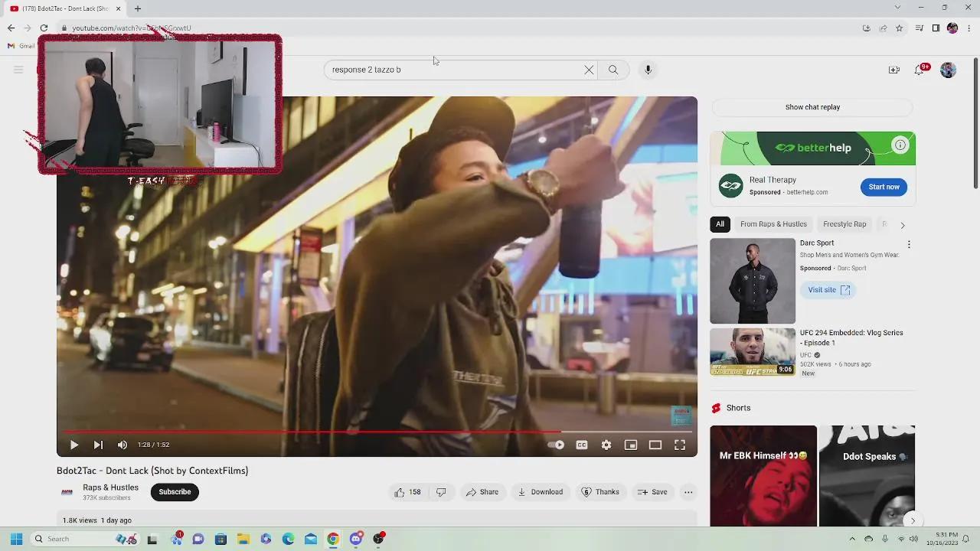Viewport: 980px width, 551px height.
Task: Toggle Chrome side panel
Action: point(936,28)
